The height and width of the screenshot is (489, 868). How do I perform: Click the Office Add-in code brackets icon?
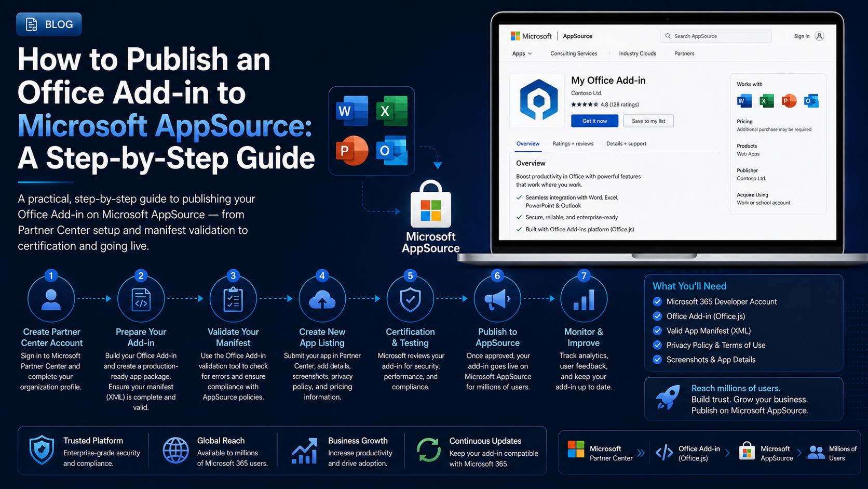click(x=664, y=453)
